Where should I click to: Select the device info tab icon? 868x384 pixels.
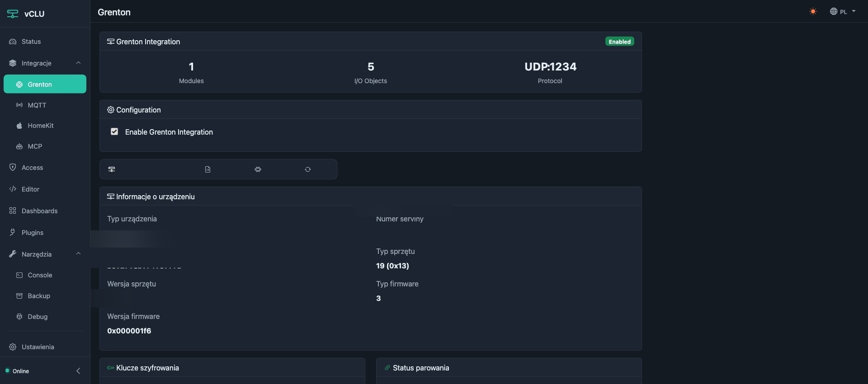(112, 169)
